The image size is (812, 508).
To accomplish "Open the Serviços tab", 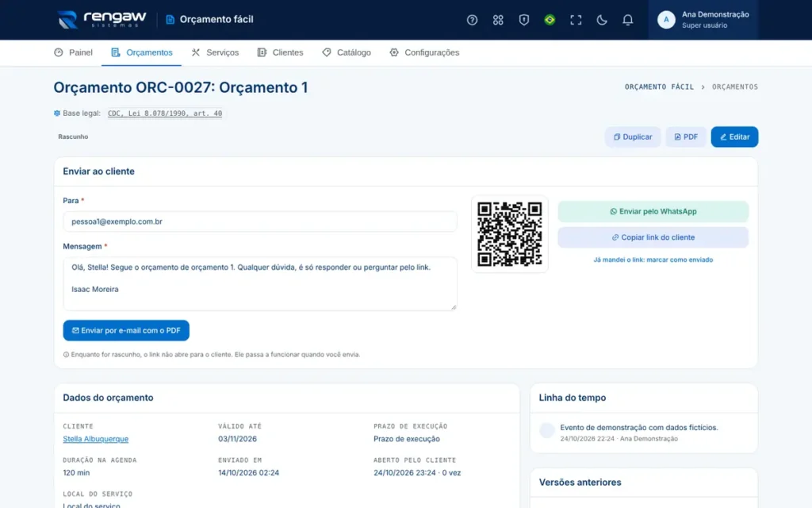I will [215, 52].
